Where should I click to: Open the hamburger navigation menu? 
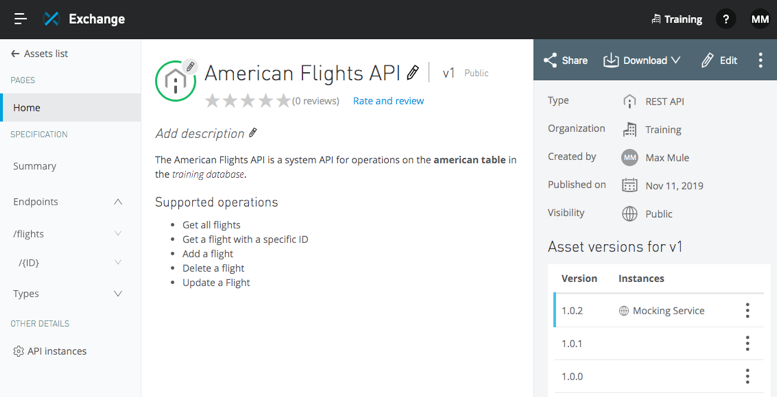pyautogui.click(x=20, y=19)
